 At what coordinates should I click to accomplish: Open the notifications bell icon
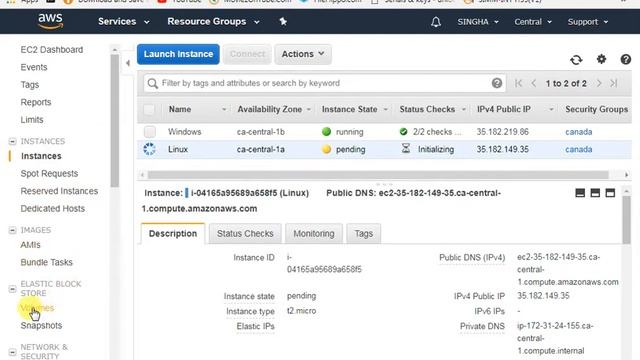click(436, 22)
